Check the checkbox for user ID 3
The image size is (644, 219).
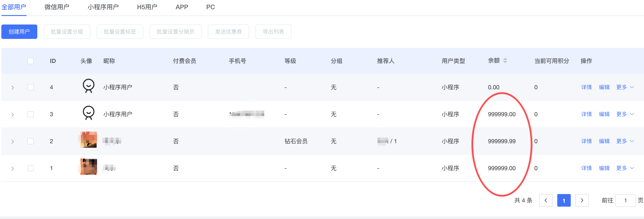coord(31,114)
